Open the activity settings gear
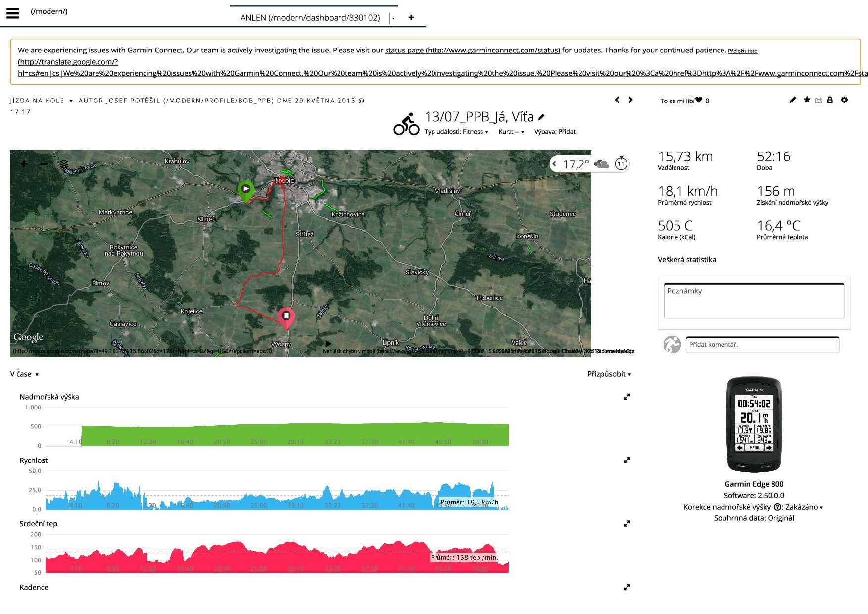Screen dimensions: 868x614 [x=844, y=100]
